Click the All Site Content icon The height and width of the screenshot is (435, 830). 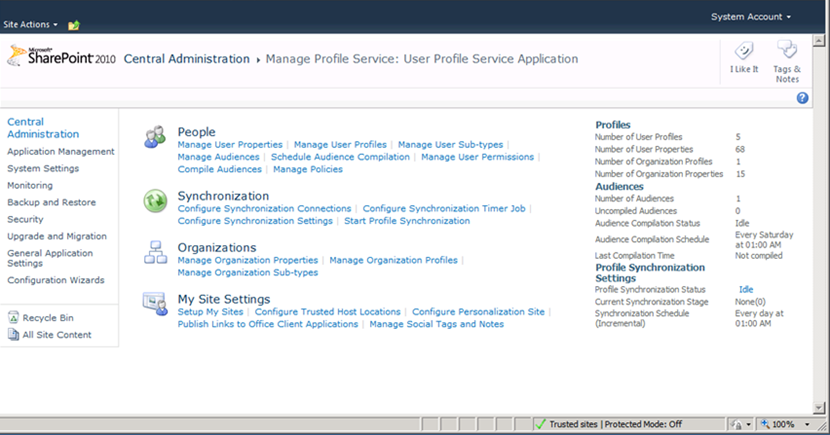pos(13,334)
